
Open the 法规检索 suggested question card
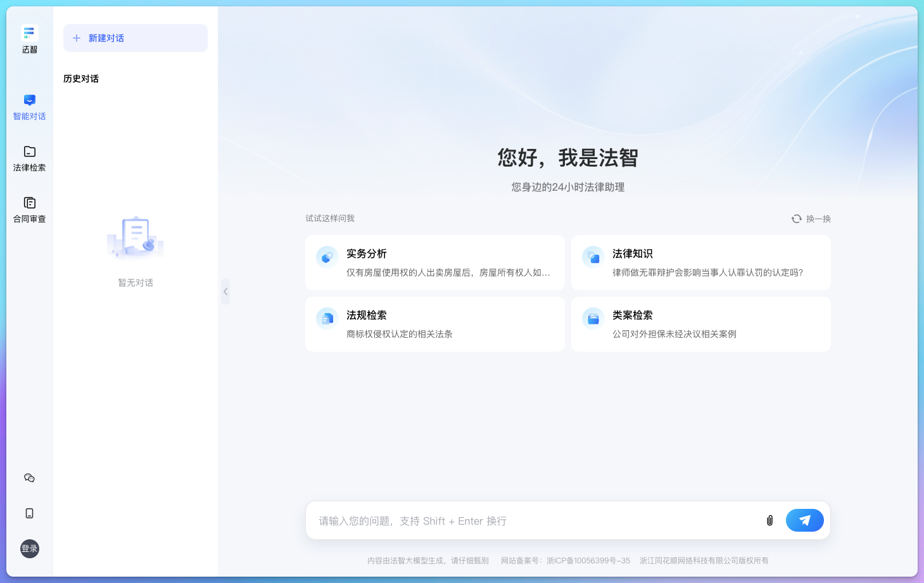(x=434, y=324)
